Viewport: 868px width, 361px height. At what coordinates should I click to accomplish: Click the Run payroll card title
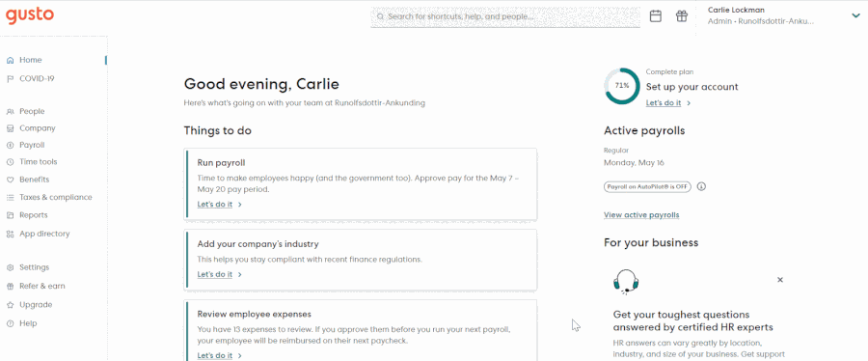pos(222,163)
